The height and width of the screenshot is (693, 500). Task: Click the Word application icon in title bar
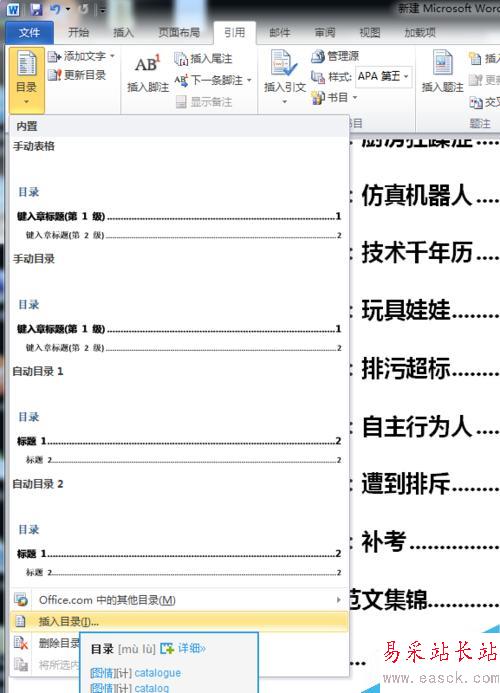point(13,9)
